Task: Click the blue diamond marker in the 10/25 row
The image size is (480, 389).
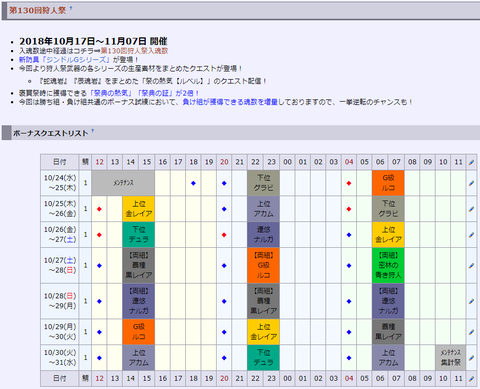Action: (224, 209)
